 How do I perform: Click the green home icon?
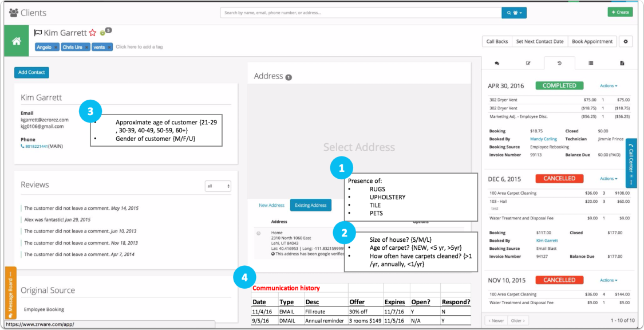pyautogui.click(x=17, y=41)
